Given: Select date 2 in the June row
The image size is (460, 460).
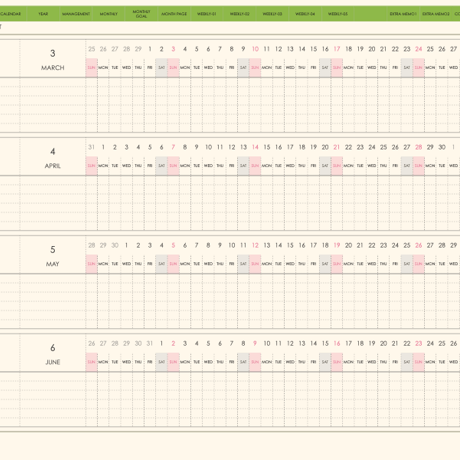Looking at the screenshot, I should pos(173,343).
